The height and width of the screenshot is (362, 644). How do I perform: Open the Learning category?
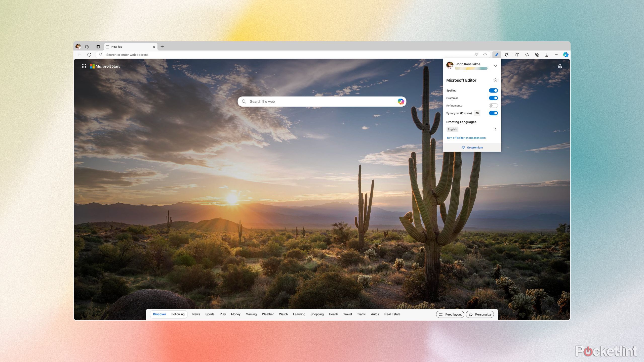tap(299, 314)
